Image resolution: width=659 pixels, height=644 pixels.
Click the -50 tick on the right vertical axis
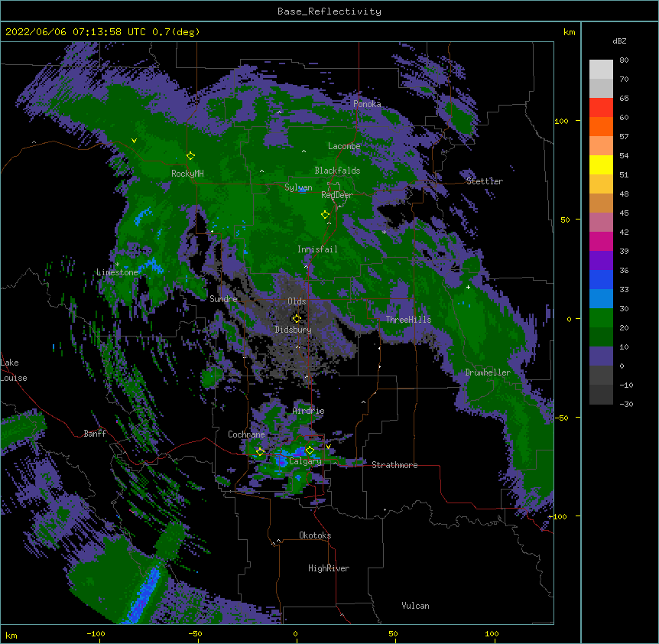(x=562, y=418)
